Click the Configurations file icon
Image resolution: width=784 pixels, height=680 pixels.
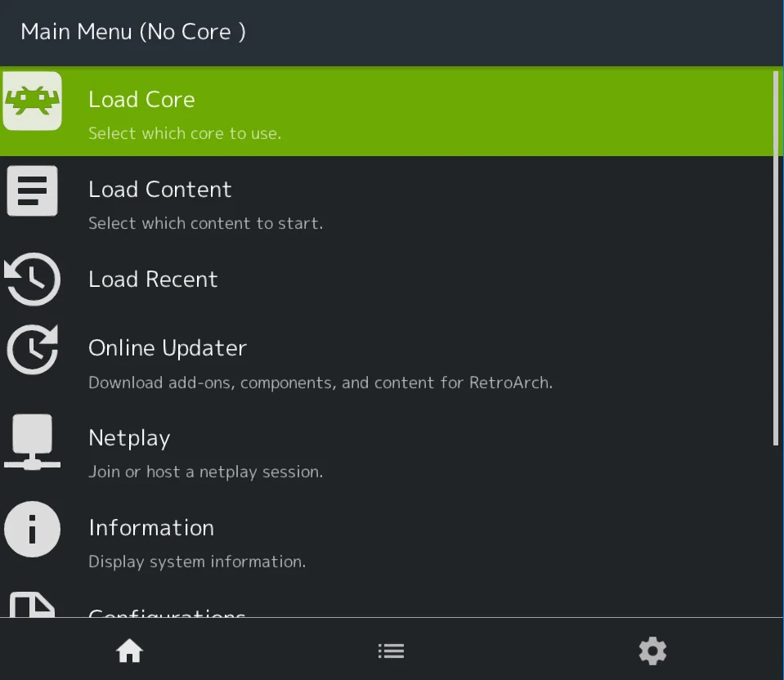(33, 609)
